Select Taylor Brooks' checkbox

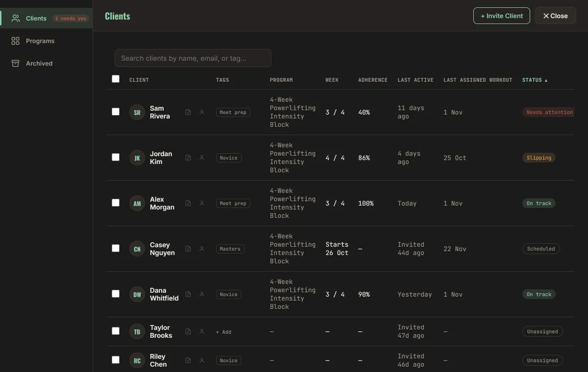(116, 331)
